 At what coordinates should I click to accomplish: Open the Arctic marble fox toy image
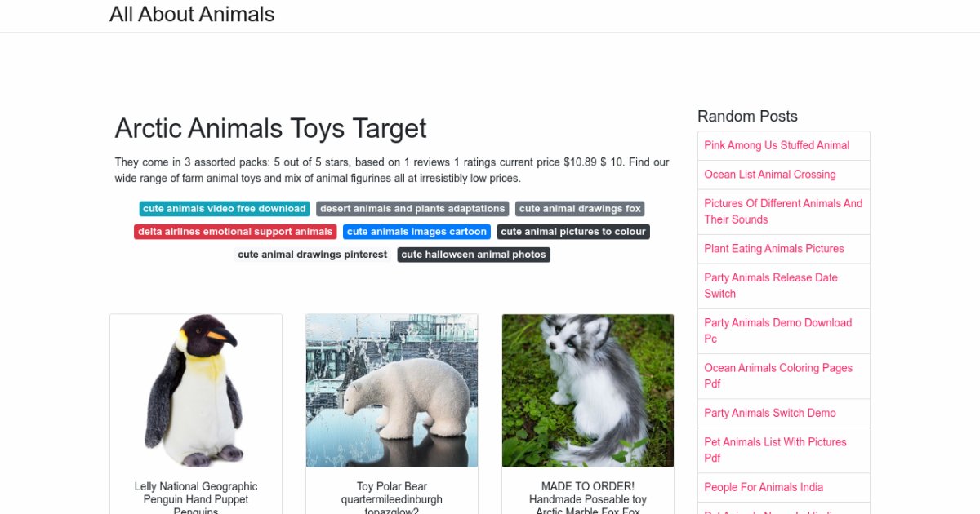pos(588,391)
